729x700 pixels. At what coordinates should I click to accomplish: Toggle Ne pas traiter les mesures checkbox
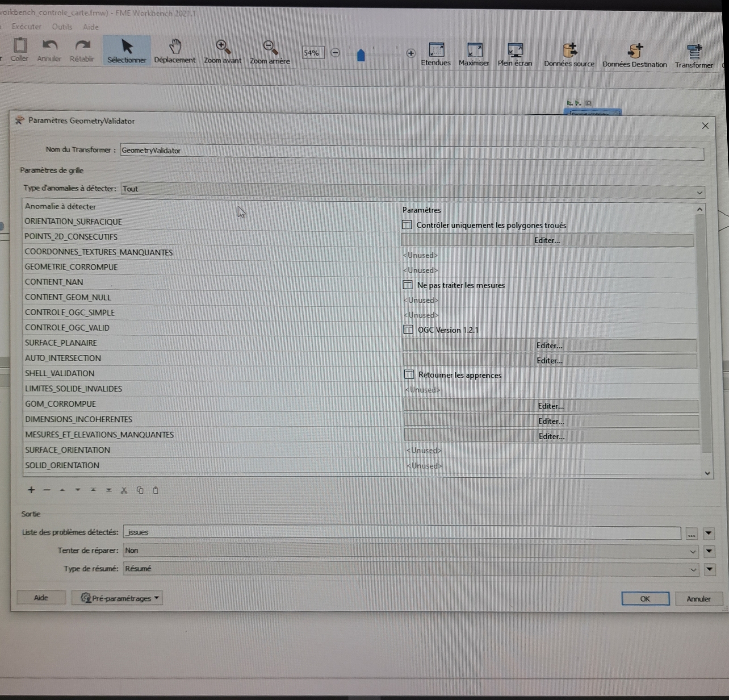tap(408, 284)
